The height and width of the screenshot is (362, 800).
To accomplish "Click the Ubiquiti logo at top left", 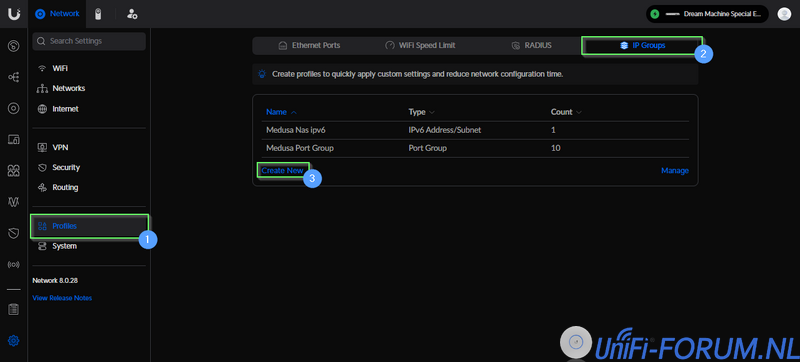I will [14, 14].
